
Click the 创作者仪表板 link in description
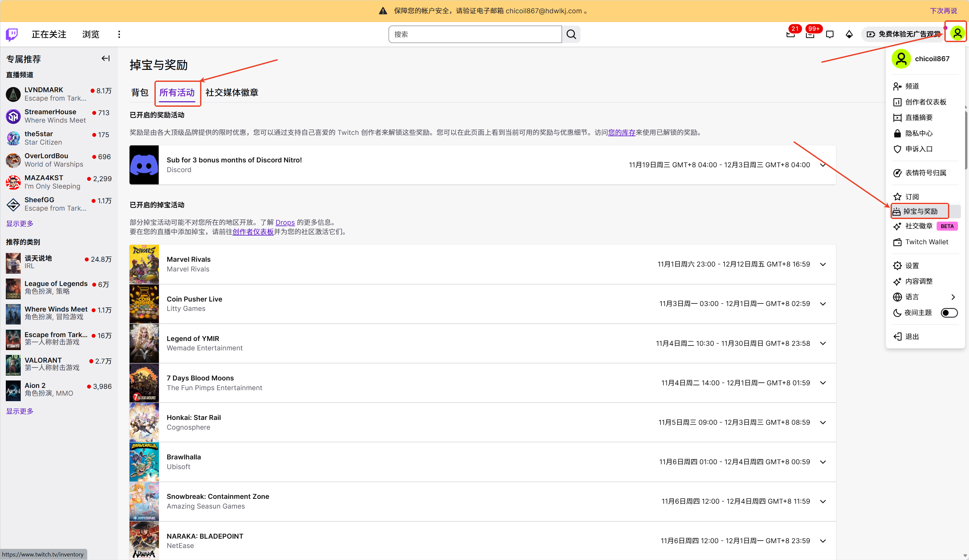pyautogui.click(x=253, y=232)
